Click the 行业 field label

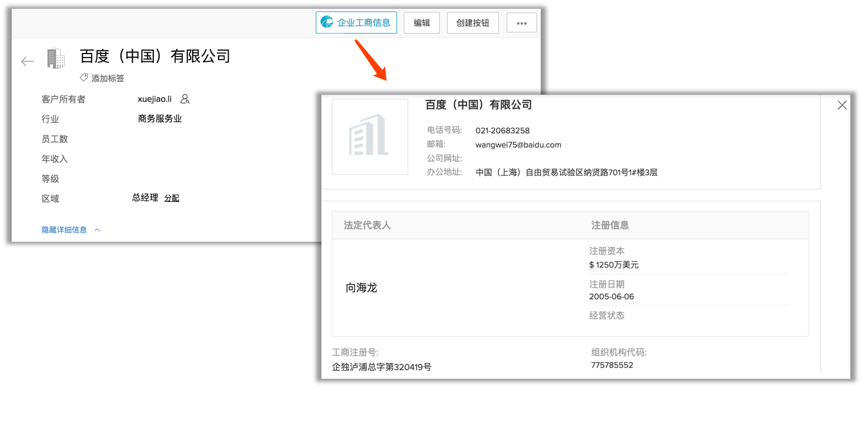(x=50, y=119)
